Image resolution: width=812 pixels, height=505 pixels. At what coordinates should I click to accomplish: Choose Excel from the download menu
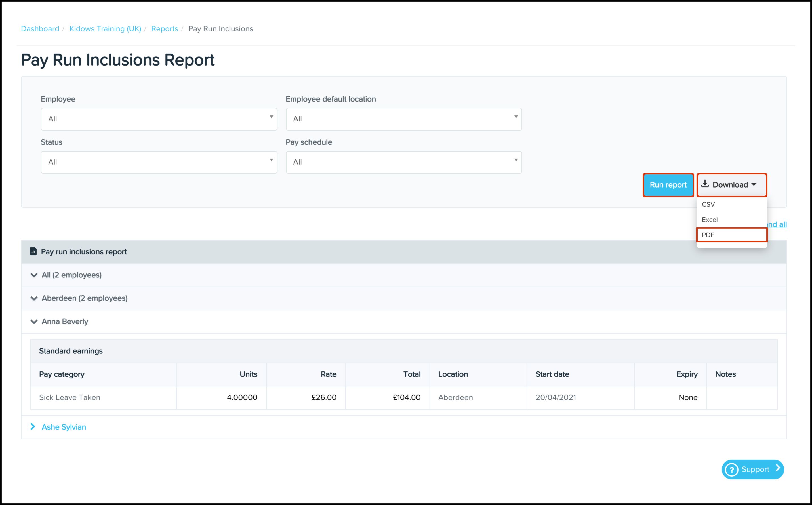710,220
